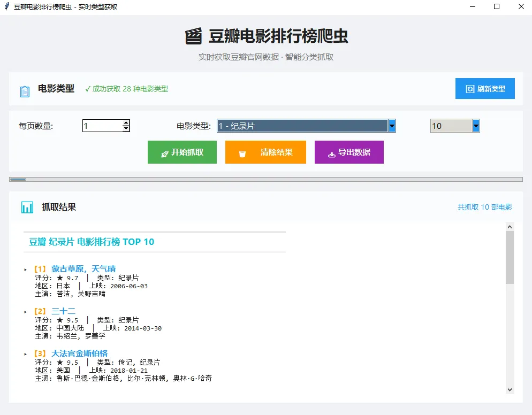Click the movie title 大法官金斯伯格

tap(79, 353)
